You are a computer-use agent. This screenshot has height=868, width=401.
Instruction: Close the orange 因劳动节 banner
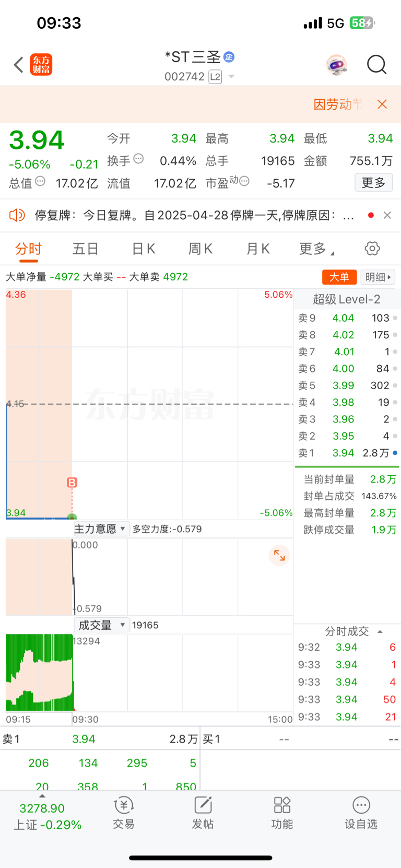point(382,104)
